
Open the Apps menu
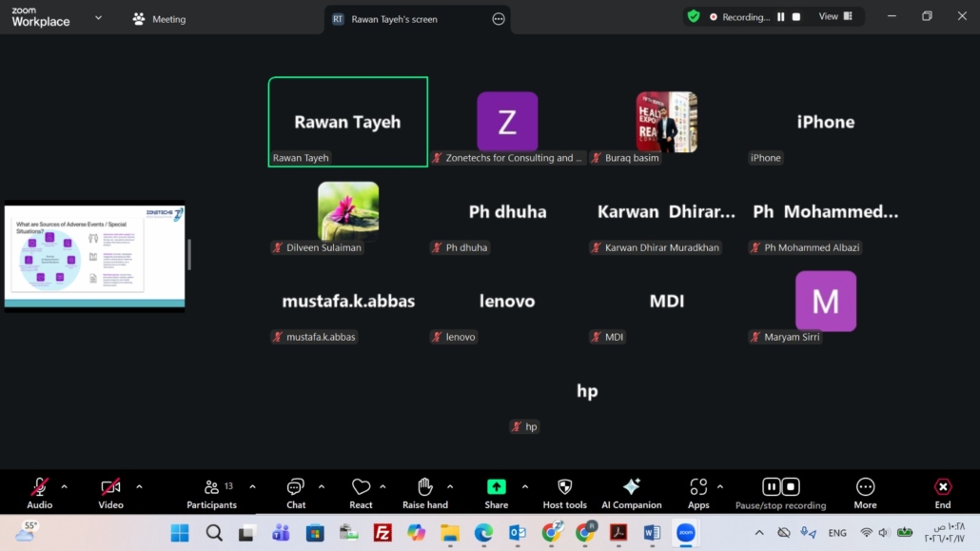pos(698,493)
